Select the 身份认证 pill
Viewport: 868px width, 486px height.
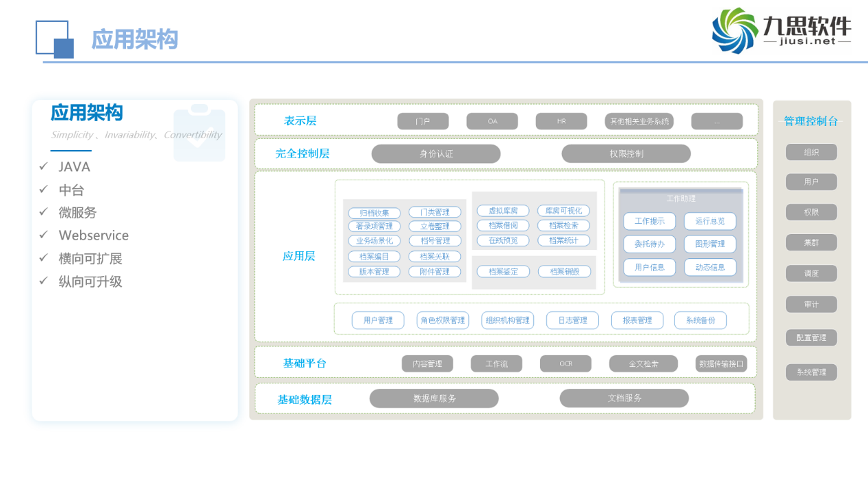click(x=435, y=153)
